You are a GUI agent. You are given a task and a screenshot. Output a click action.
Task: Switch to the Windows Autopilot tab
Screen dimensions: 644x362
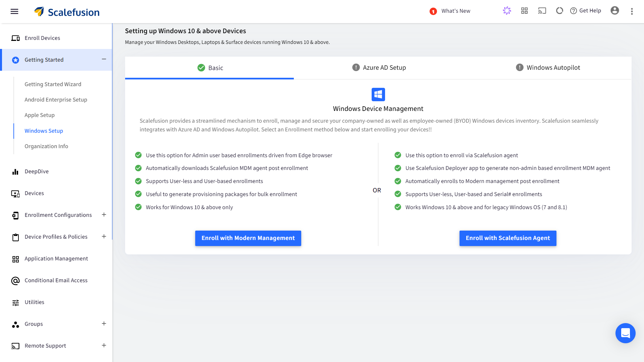548,68
